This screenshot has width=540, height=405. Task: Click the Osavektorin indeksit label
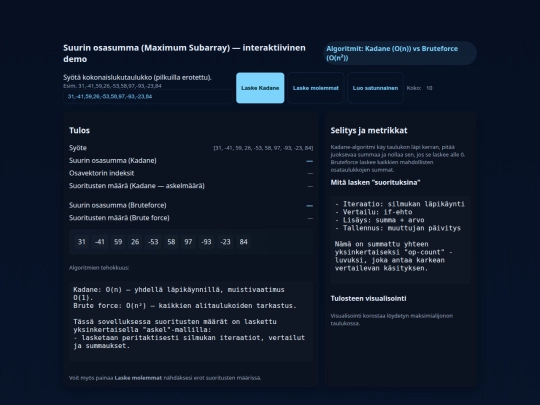(101, 173)
